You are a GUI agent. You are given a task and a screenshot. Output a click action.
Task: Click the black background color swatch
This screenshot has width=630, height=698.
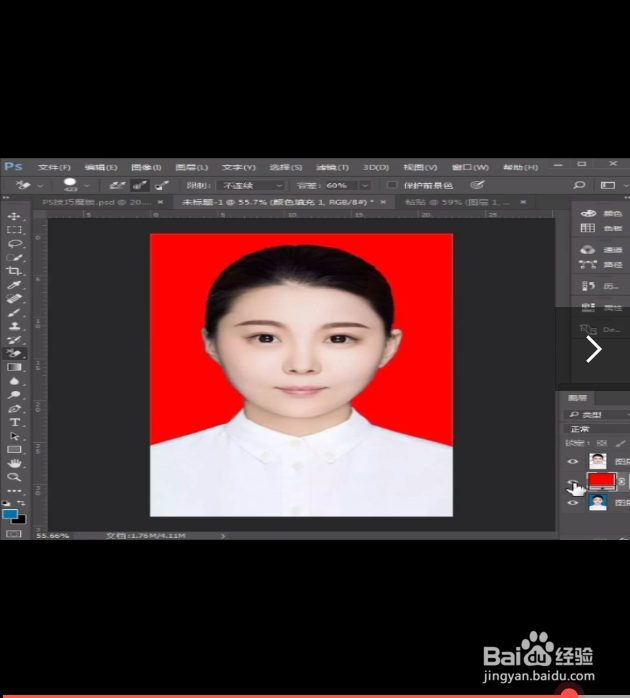[x=21, y=520]
